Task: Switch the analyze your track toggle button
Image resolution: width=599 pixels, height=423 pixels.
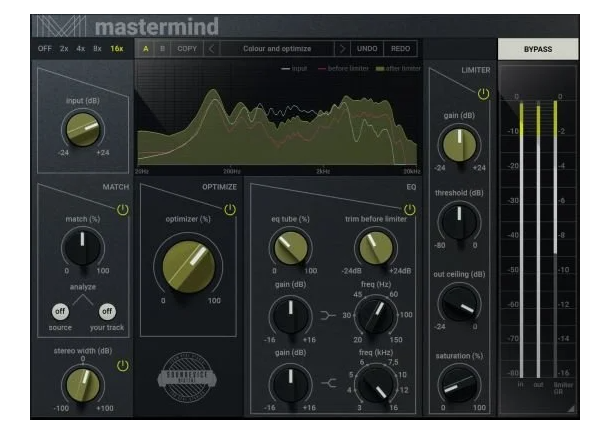Action: (x=107, y=311)
